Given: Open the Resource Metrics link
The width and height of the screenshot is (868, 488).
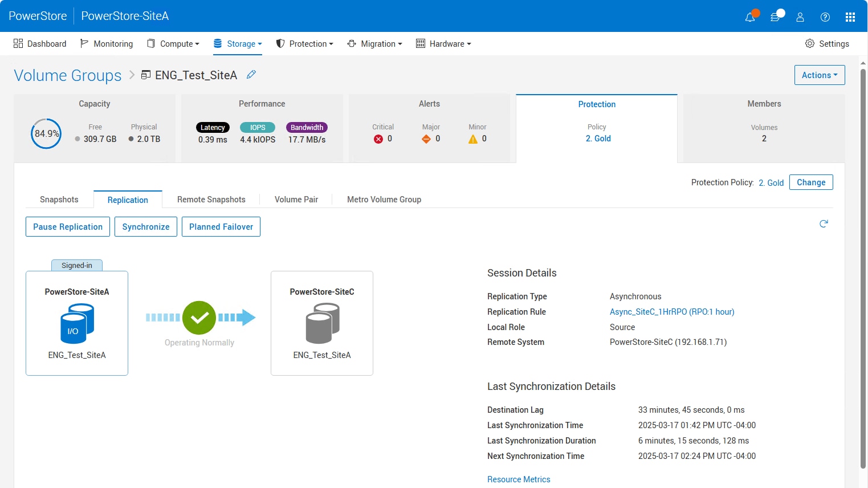Looking at the screenshot, I should click(x=519, y=479).
